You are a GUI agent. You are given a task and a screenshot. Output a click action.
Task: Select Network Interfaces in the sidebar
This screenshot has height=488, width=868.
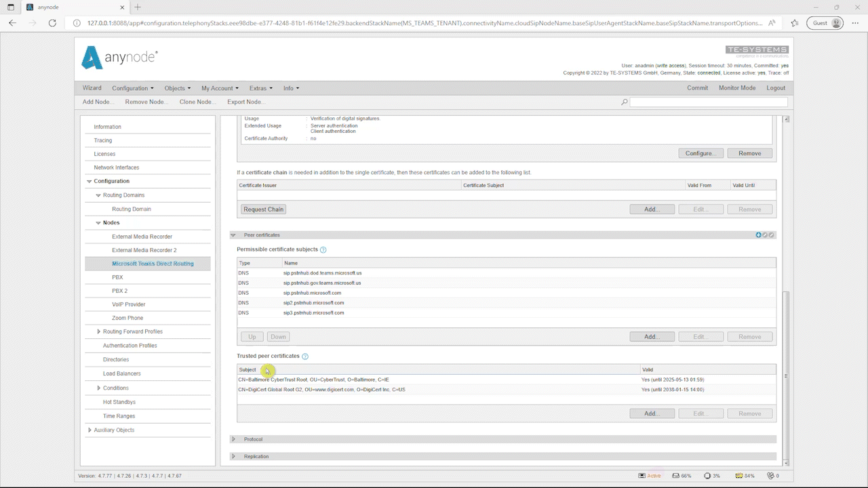[x=117, y=167]
